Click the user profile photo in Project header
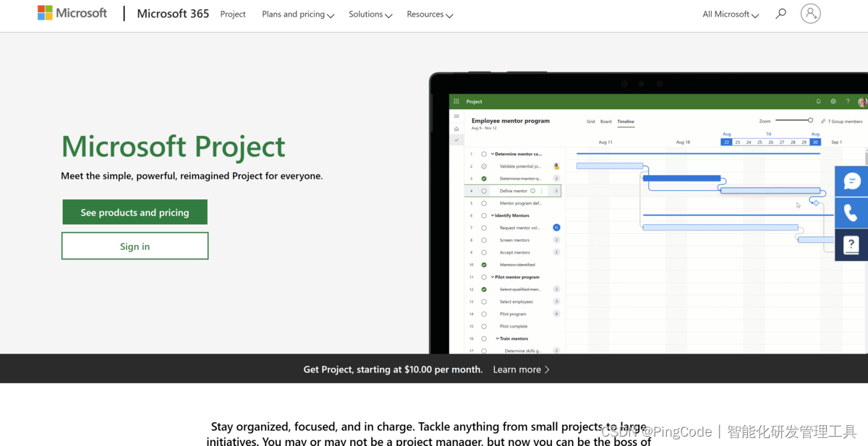Screen dimensions: 868x446 862,102
